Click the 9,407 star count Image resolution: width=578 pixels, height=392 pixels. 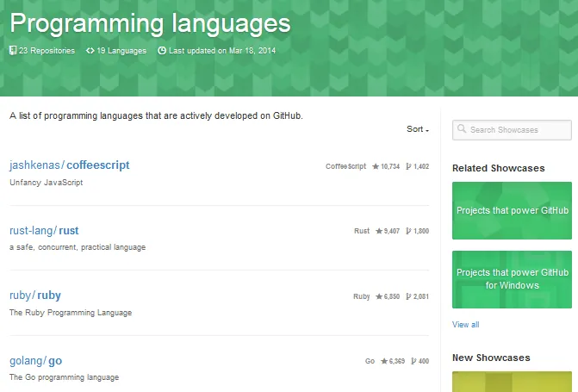(x=392, y=231)
